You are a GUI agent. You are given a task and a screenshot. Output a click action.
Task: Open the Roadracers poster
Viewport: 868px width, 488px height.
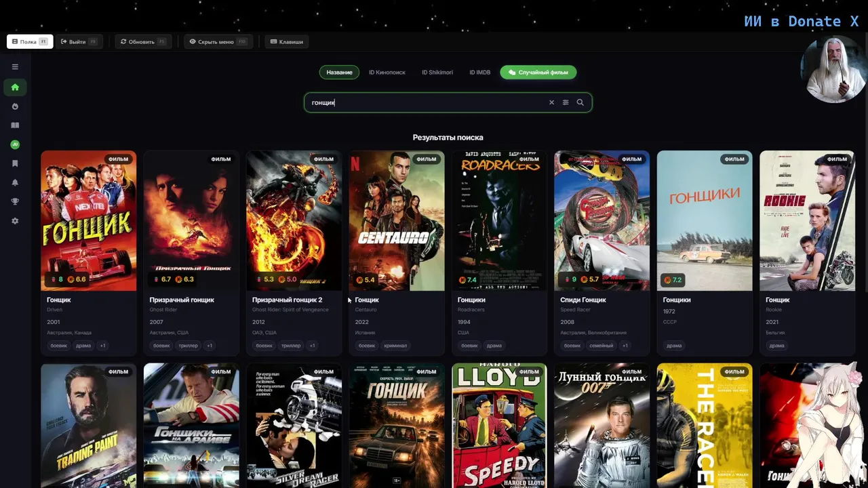pos(500,220)
